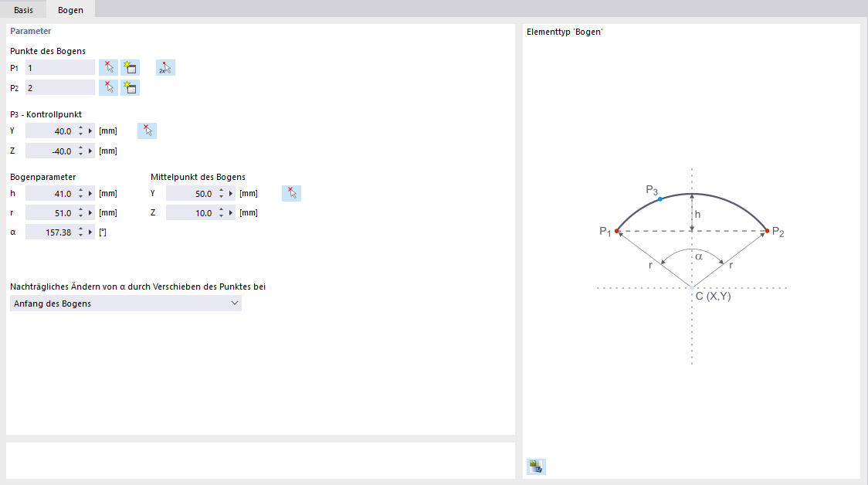This screenshot has height=485, width=868.
Task: Click the P3 Z value spinner
Action: pyautogui.click(x=81, y=151)
